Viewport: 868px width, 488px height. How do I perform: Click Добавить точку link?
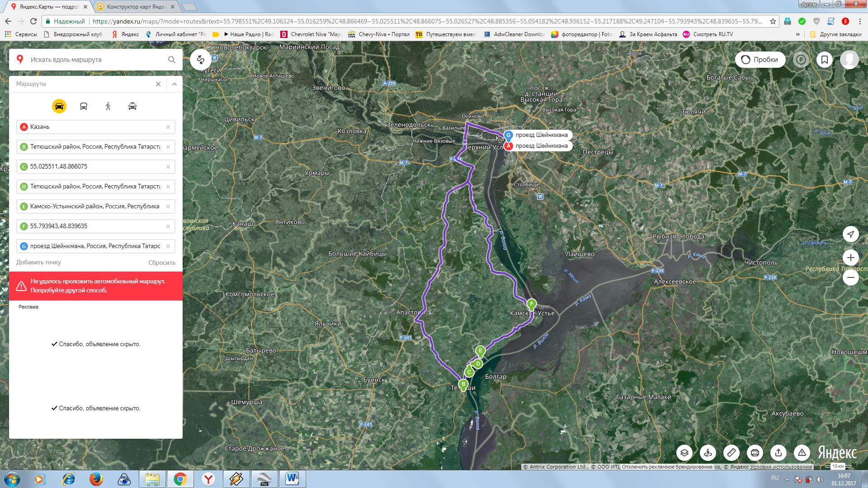38,263
